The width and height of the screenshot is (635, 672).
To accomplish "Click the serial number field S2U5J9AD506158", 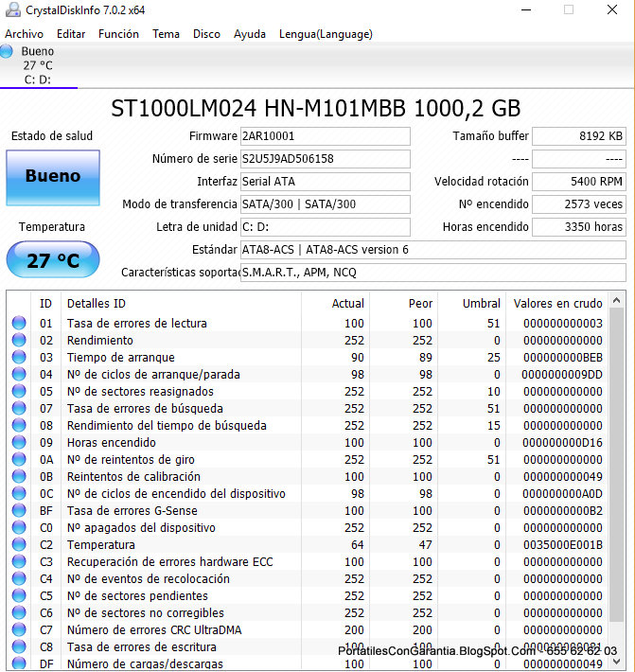I will (x=326, y=159).
